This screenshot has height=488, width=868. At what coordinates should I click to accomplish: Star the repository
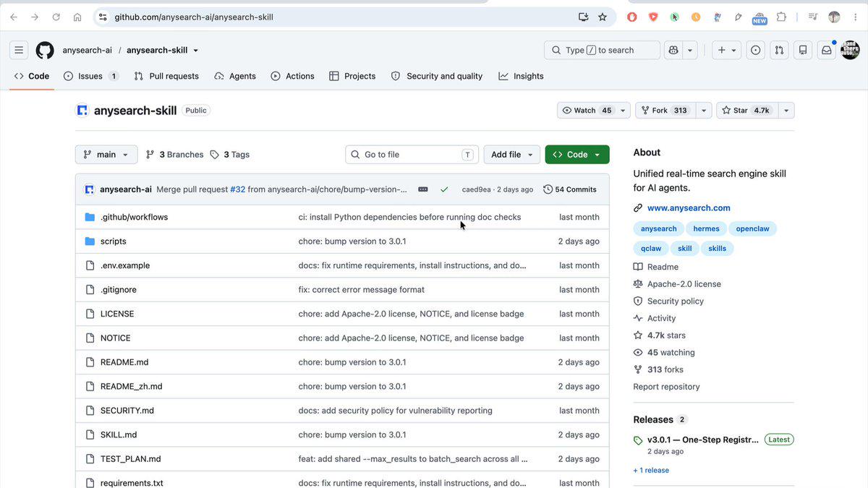tap(747, 111)
